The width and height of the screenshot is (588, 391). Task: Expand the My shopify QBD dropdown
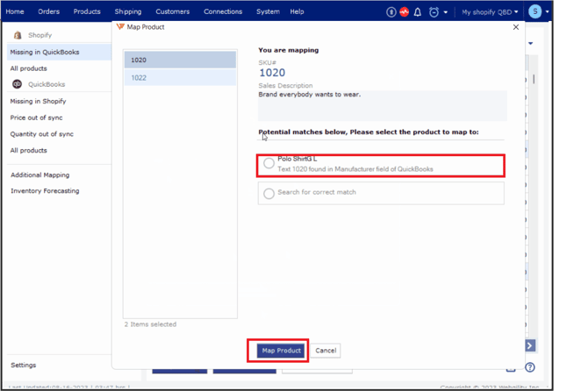pos(490,11)
